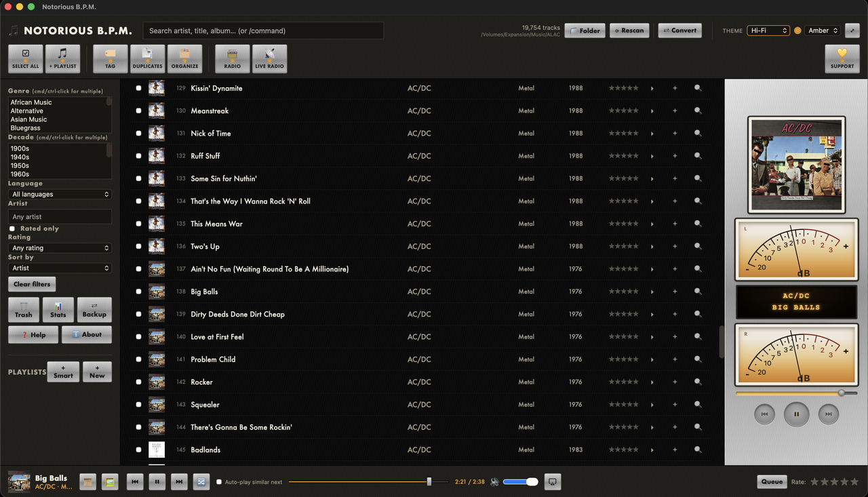This screenshot has height=497, width=868.
Task: Click magnifier icon on Rocker row
Action: [x=698, y=382]
